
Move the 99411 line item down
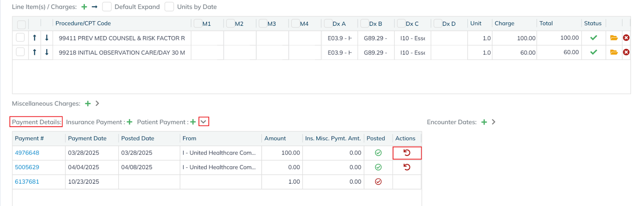tap(47, 38)
